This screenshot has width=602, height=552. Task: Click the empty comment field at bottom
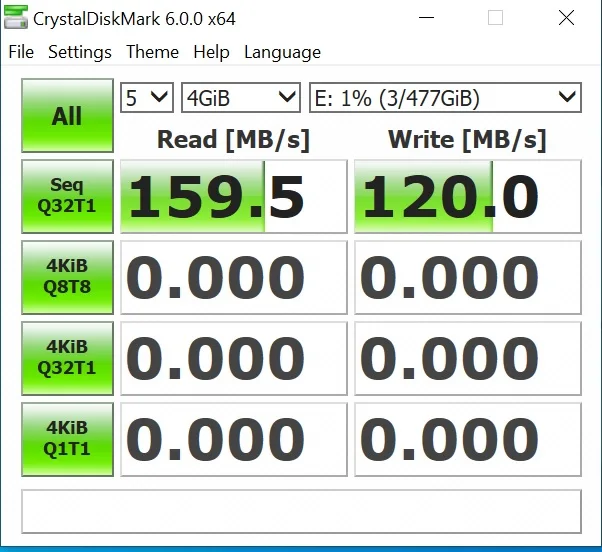pos(301,511)
